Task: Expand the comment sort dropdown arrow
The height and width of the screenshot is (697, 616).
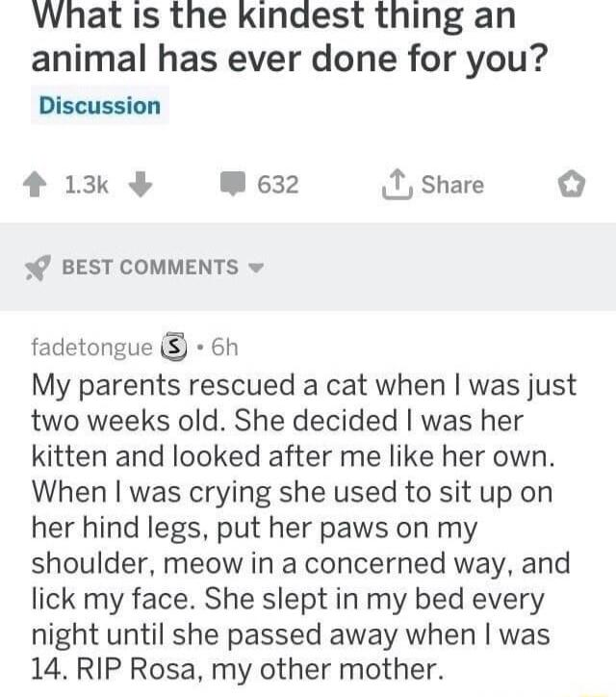Action: tap(256, 268)
